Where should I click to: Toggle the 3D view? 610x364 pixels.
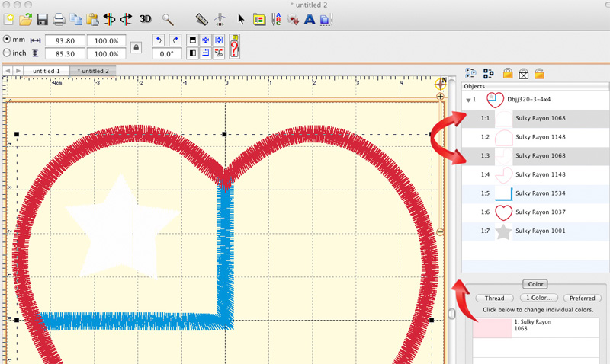[x=146, y=19]
